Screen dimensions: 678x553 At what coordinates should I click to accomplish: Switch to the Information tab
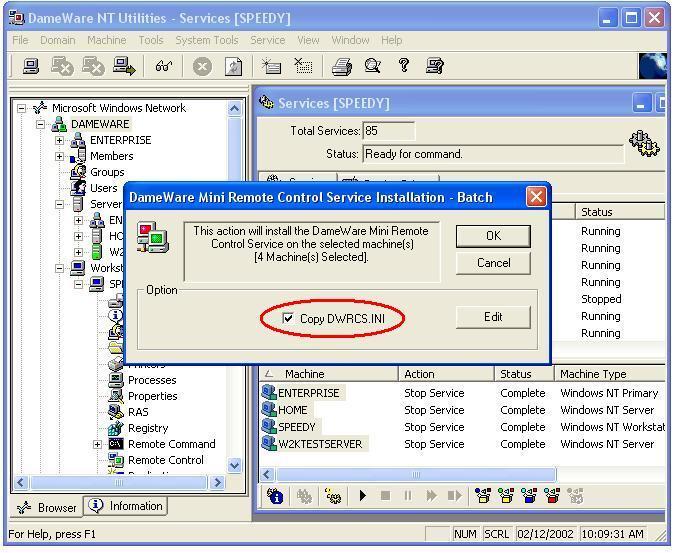coord(125,506)
